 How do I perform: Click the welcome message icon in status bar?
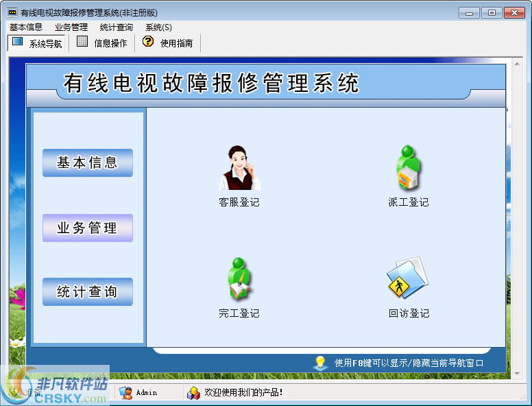click(x=193, y=393)
